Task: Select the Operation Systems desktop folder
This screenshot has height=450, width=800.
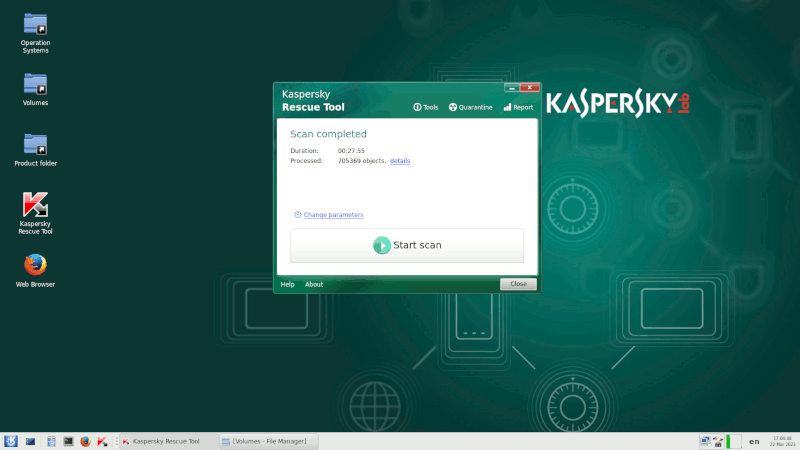Action: point(36,24)
